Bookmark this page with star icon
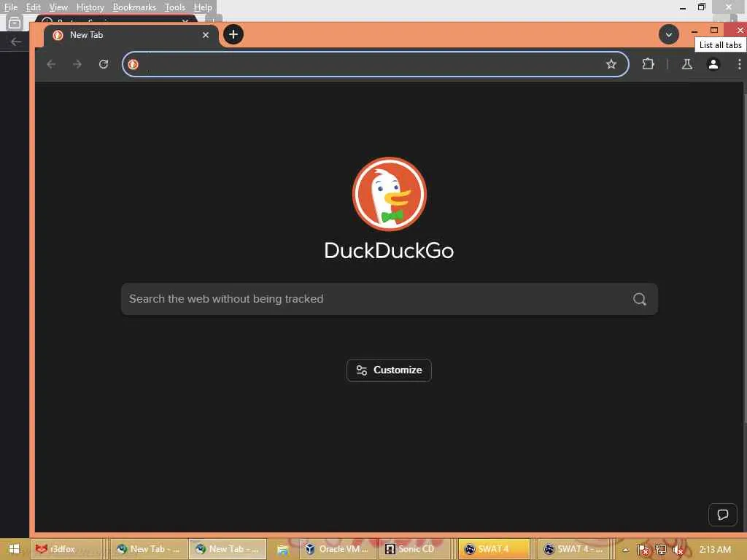This screenshot has width=747, height=560. point(611,64)
